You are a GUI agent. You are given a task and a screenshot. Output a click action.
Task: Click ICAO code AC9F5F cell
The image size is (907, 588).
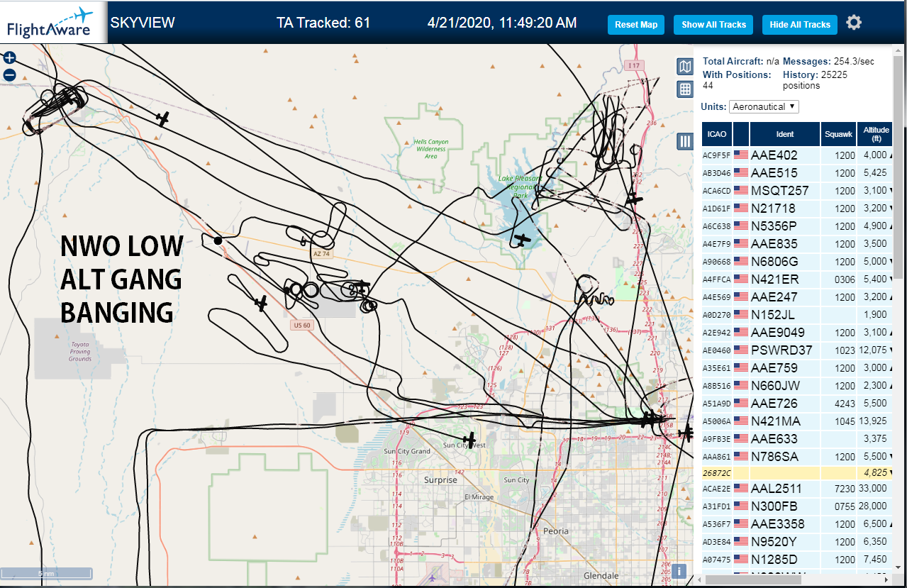[716, 156]
